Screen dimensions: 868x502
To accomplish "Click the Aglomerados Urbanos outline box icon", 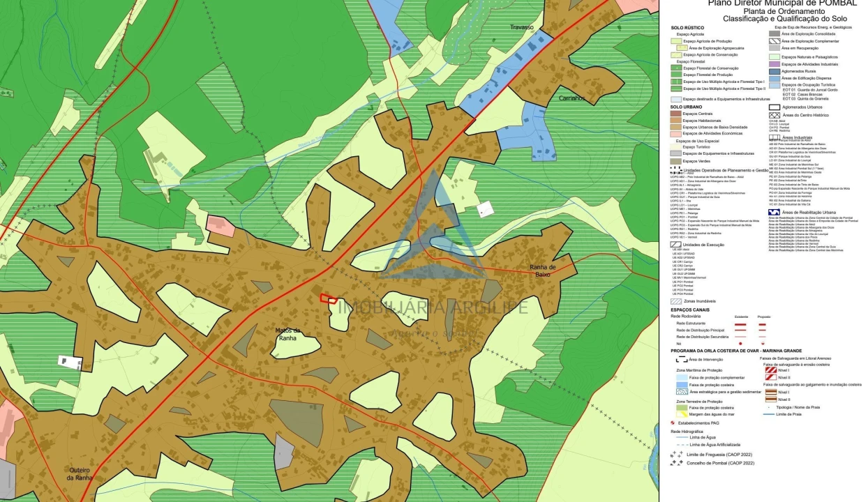I will pos(773,107).
